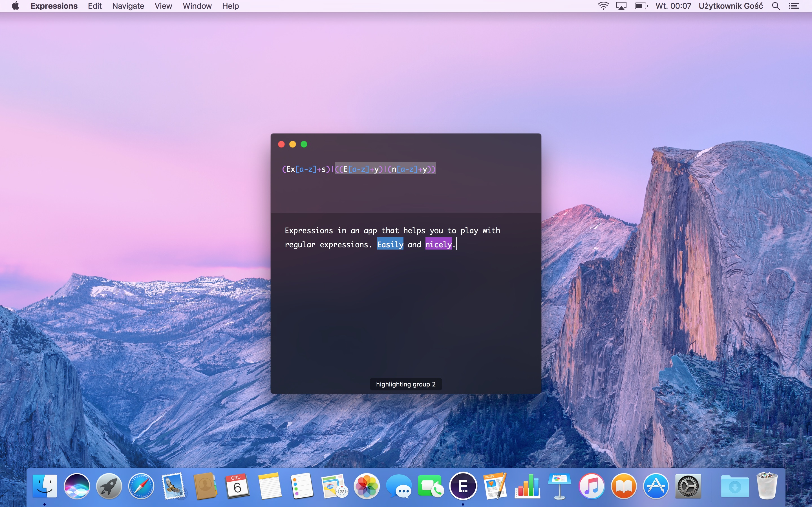Viewport: 812px width, 507px height.
Task: Open Notification Center list icon
Action: tap(794, 6)
